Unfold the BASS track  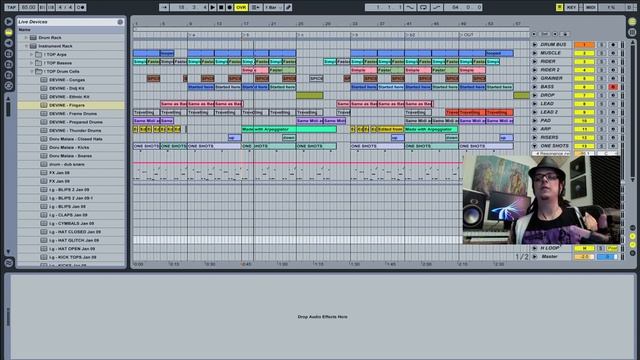tap(534, 87)
